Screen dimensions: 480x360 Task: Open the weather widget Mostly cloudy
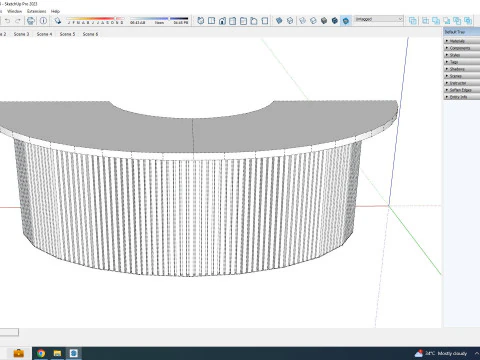(441, 353)
